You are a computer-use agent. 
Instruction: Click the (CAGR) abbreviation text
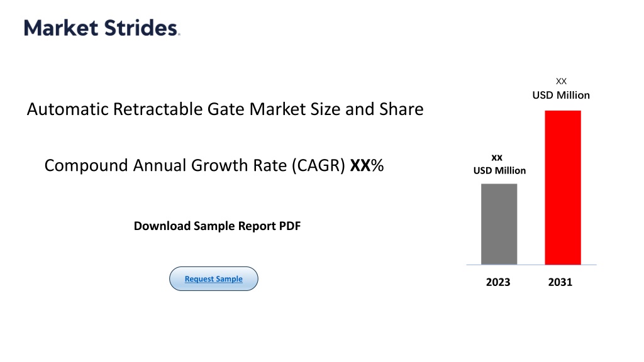pyautogui.click(x=318, y=165)
